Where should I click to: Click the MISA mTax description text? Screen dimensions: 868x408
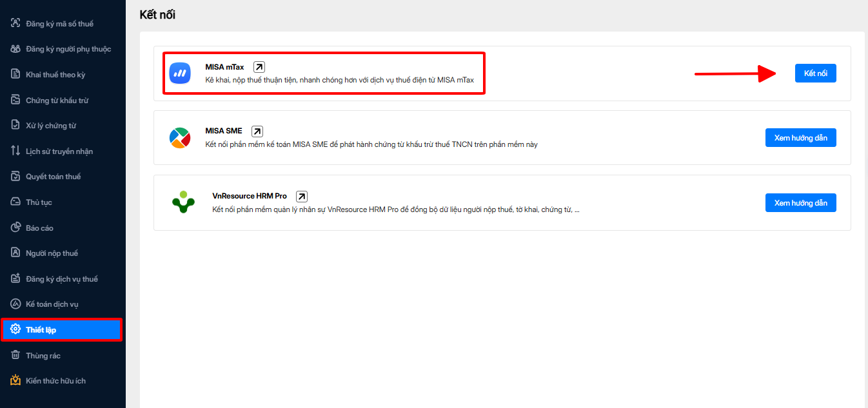(339, 80)
